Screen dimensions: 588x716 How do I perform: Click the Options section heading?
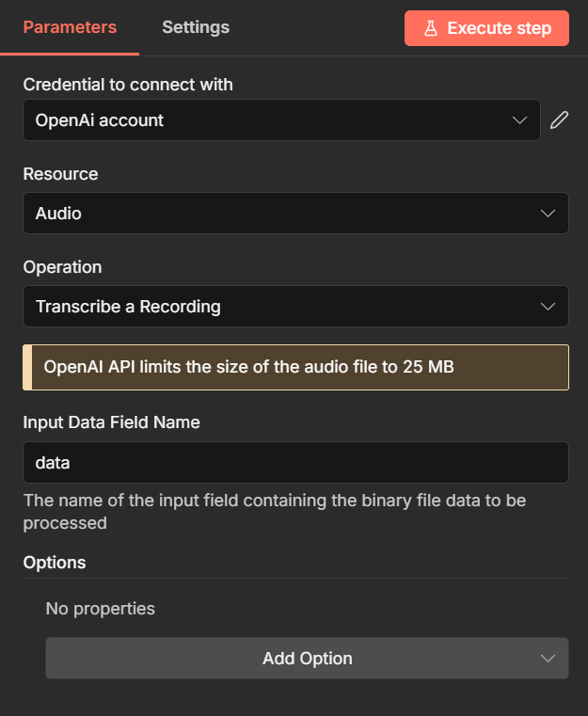55,563
